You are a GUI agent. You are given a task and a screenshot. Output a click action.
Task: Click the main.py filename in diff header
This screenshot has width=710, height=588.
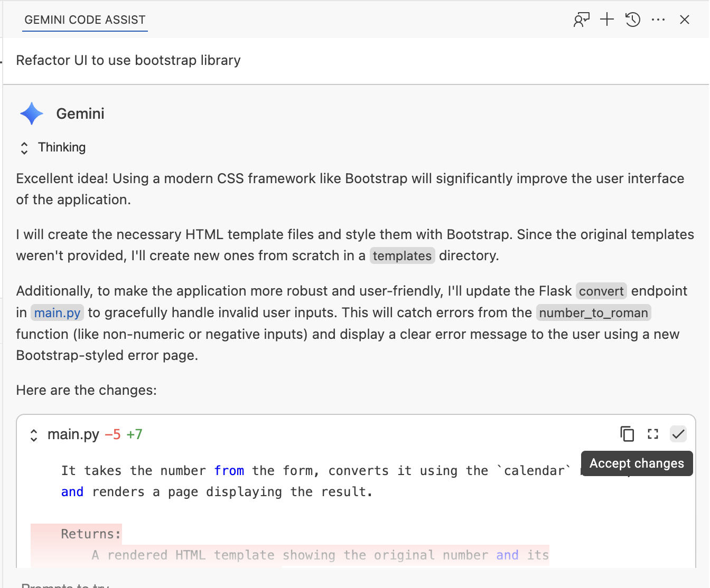click(73, 434)
